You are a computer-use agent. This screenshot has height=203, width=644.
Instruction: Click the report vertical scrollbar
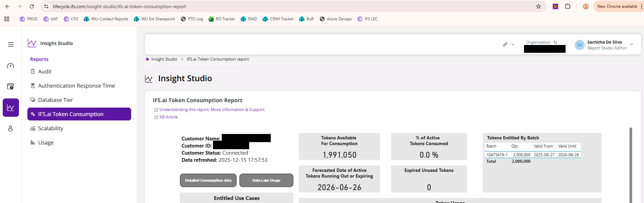pyautogui.click(x=631, y=165)
